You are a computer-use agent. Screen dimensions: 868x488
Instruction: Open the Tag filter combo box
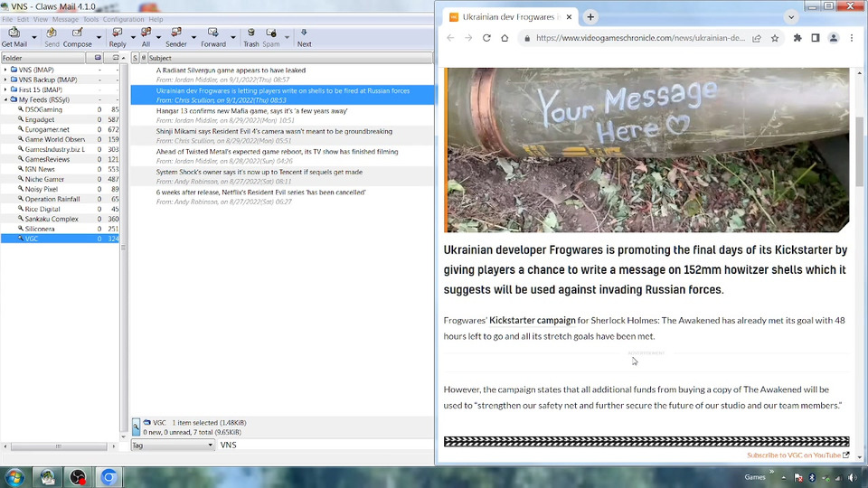173,445
